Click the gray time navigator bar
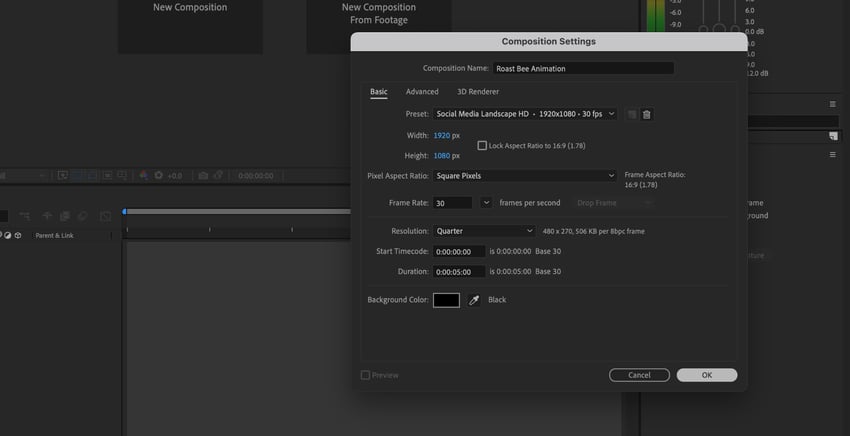This screenshot has height=436, width=850. coord(239,211)
